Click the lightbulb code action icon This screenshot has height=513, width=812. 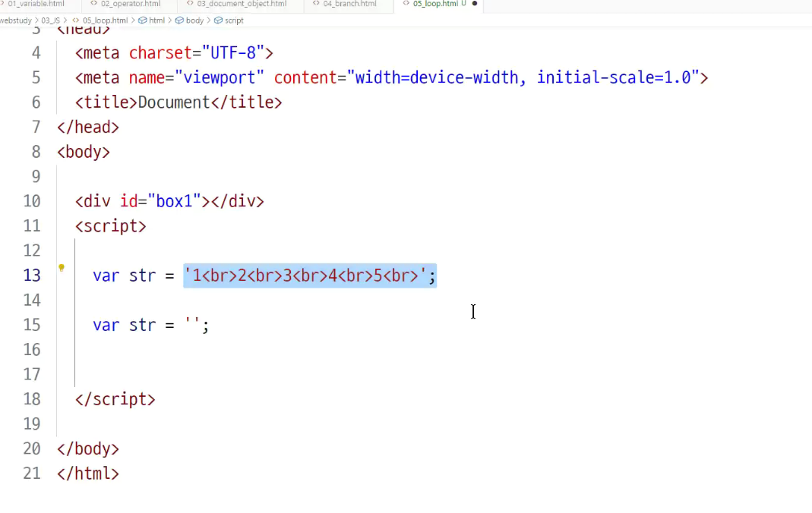tap(62, 268)
